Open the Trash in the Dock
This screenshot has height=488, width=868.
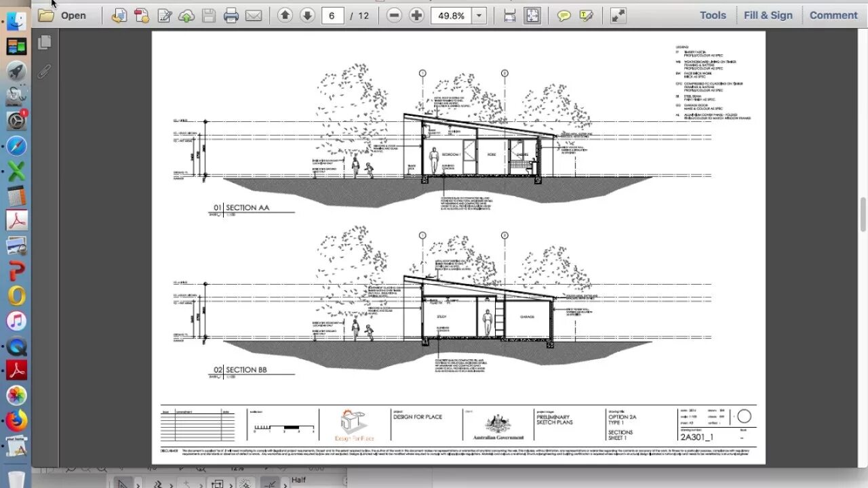pyautogui.click(x=16, y=479)
